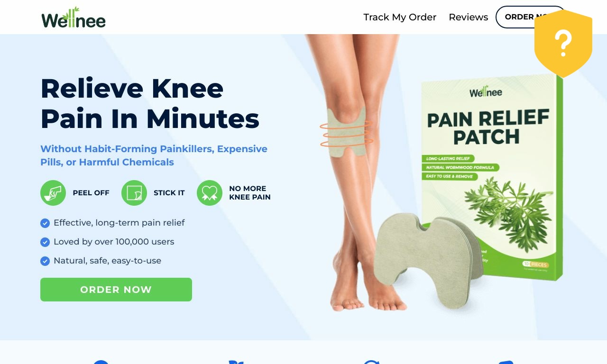The height and width of the screenshot is (364, 607).
Task: Click the checkmark next to Loved by 100,000 users
Action: tap(45, 242)
